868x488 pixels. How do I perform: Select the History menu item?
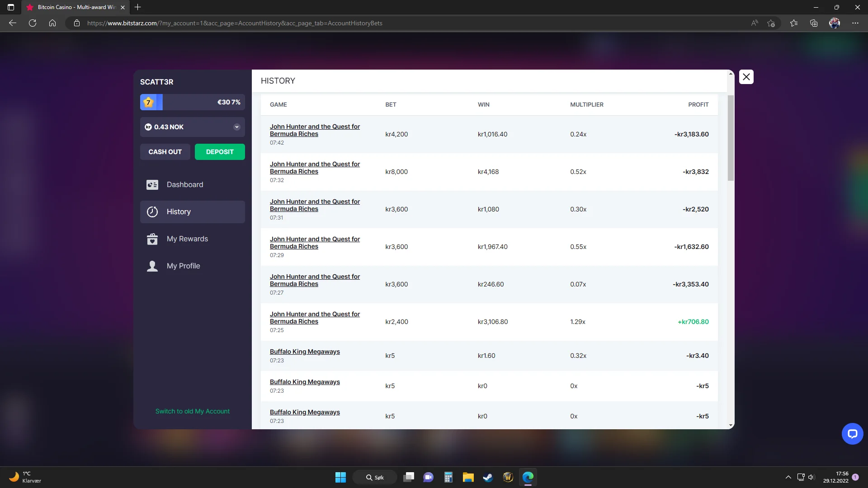click(193, 212)
